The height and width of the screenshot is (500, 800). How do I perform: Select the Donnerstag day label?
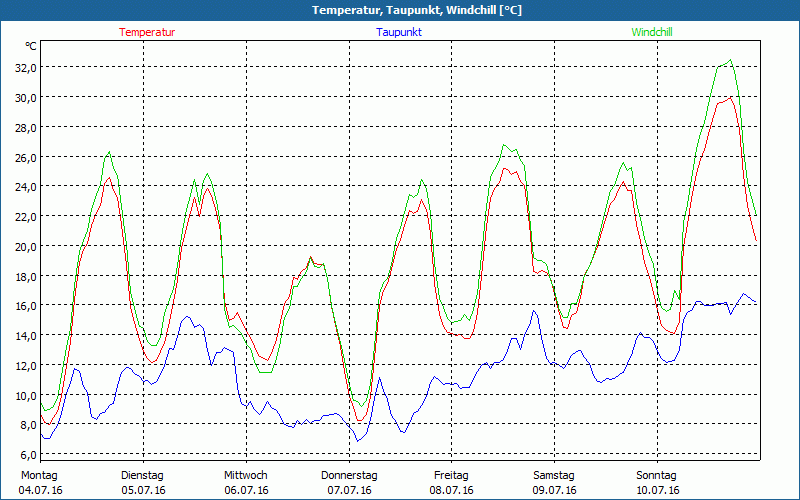pos(349,475)
